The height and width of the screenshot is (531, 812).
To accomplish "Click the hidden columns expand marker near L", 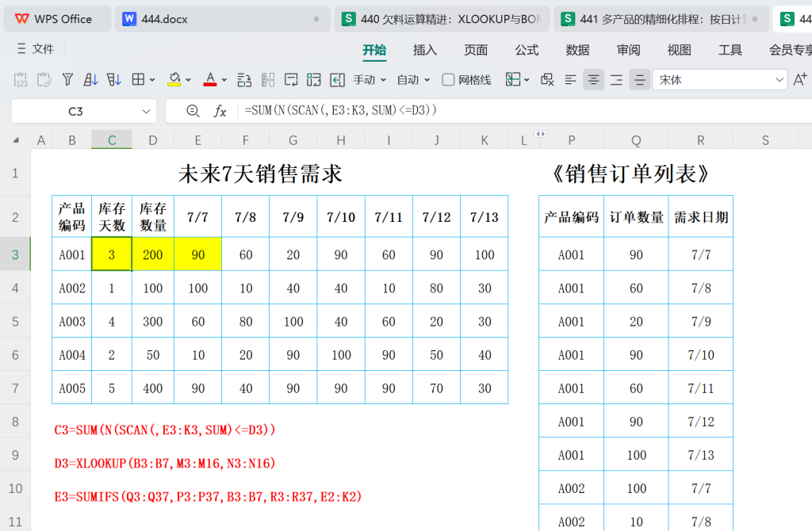I will [541, 134].
